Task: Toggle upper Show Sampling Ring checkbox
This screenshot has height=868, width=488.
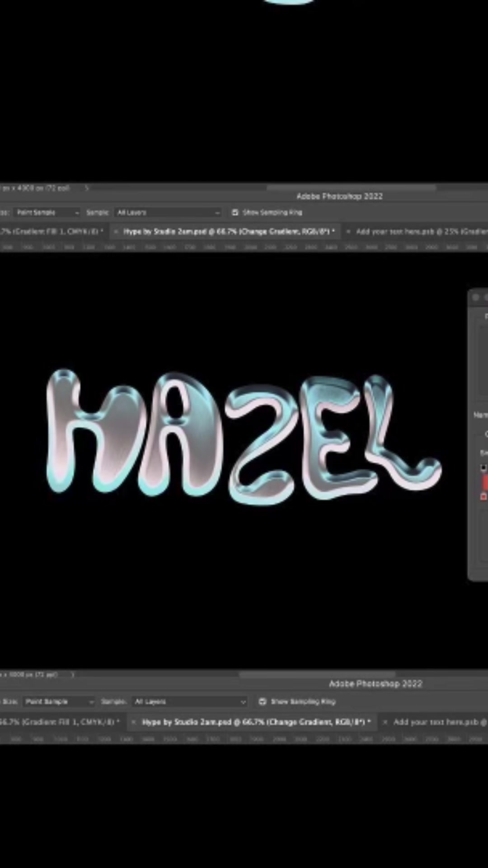Action: (235, 212)
